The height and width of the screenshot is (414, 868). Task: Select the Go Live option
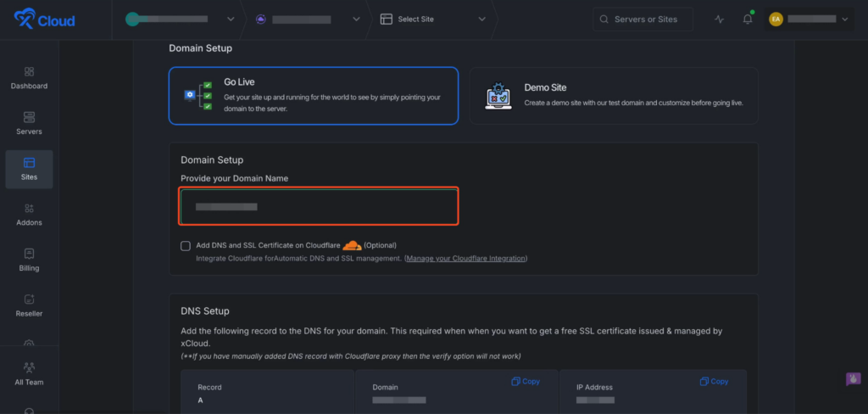313,96
